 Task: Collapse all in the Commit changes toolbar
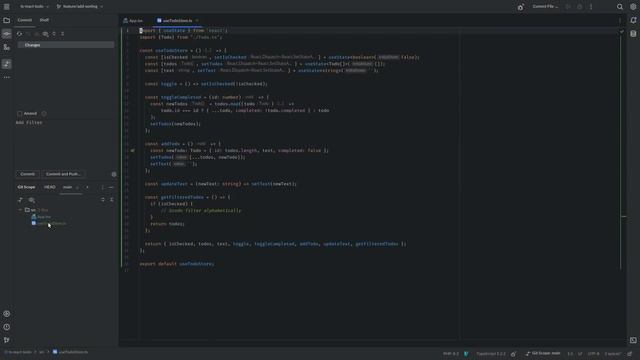62,34
